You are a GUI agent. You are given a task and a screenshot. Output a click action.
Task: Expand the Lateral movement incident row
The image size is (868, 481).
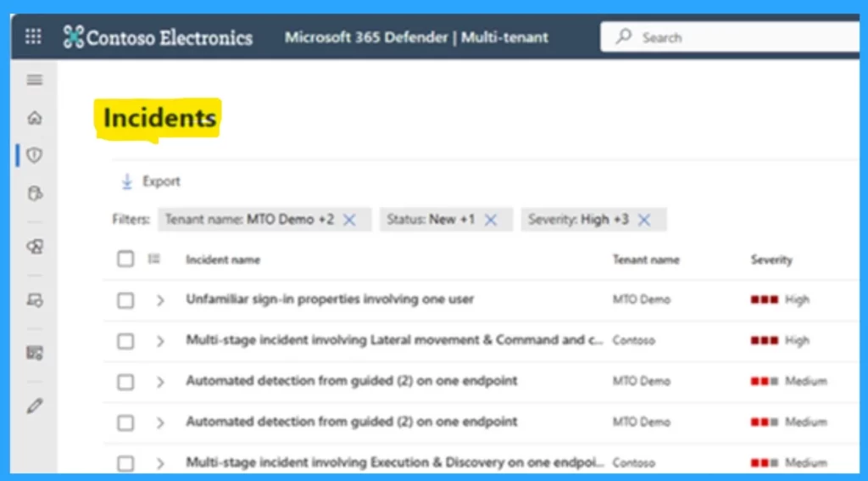tap(160, 341)
